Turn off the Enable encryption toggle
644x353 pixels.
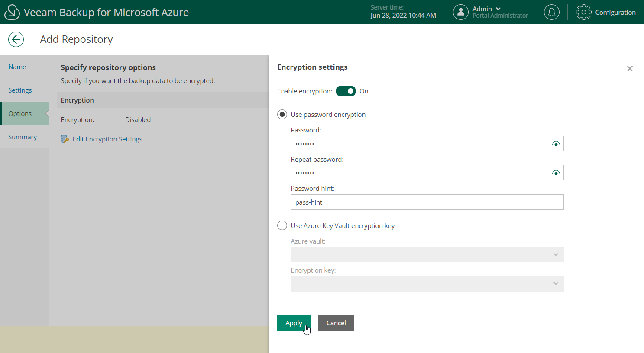[x=346, y=91]
